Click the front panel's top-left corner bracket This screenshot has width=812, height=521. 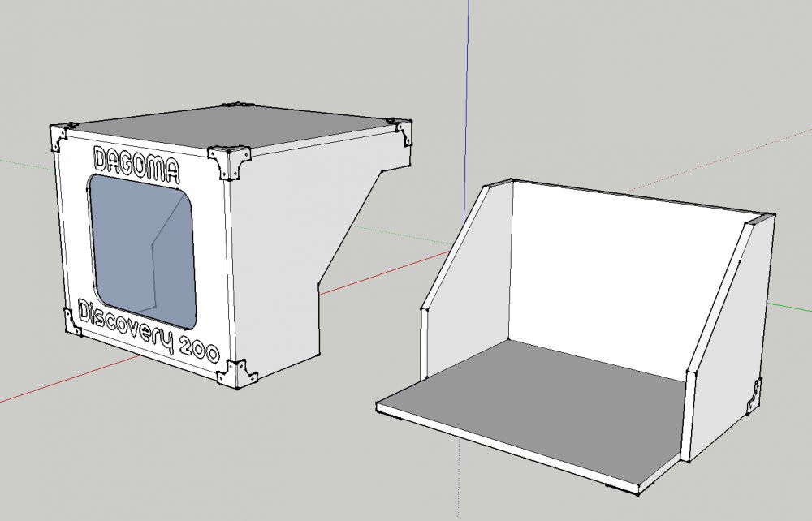61,137
